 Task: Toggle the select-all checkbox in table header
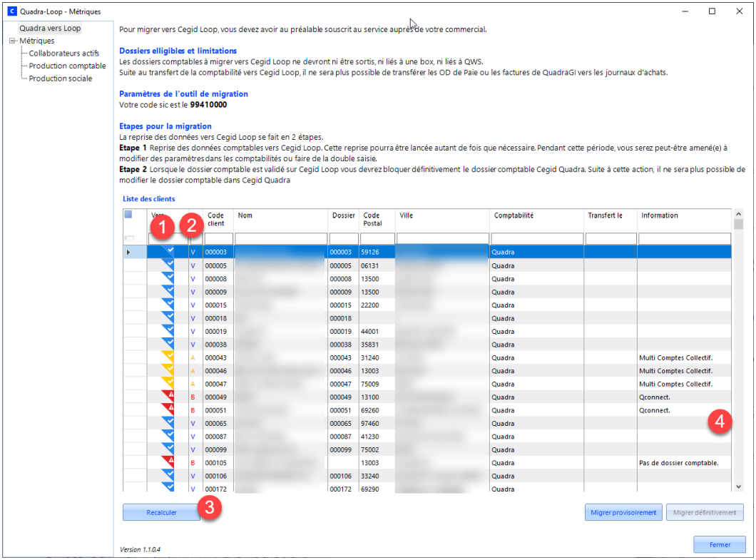[128, 214]
